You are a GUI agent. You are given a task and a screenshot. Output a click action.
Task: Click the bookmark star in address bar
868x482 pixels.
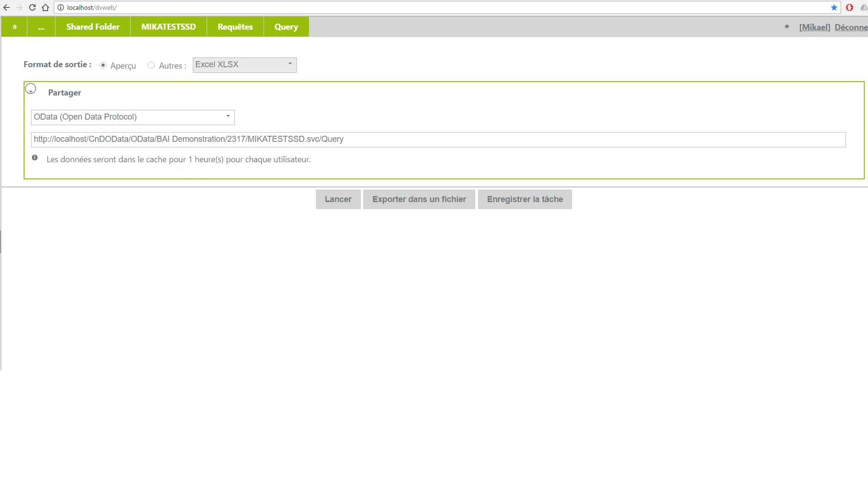(834, 7)
